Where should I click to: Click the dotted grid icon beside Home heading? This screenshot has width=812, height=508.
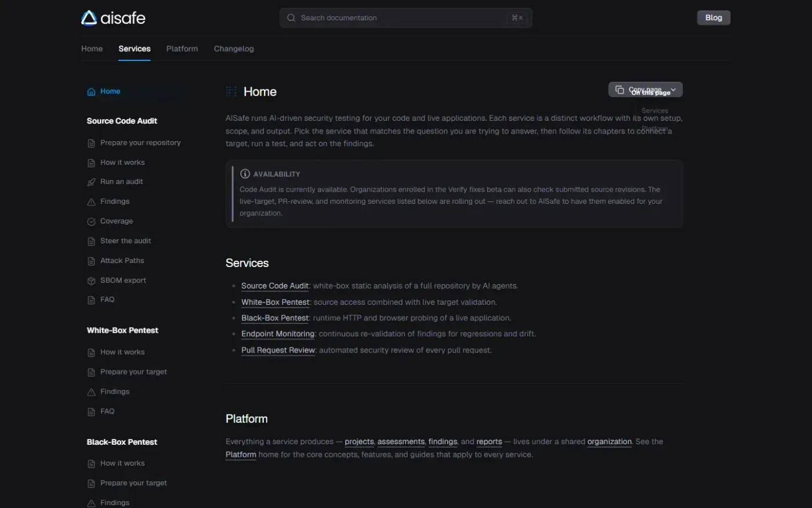(x=231, y=91)
